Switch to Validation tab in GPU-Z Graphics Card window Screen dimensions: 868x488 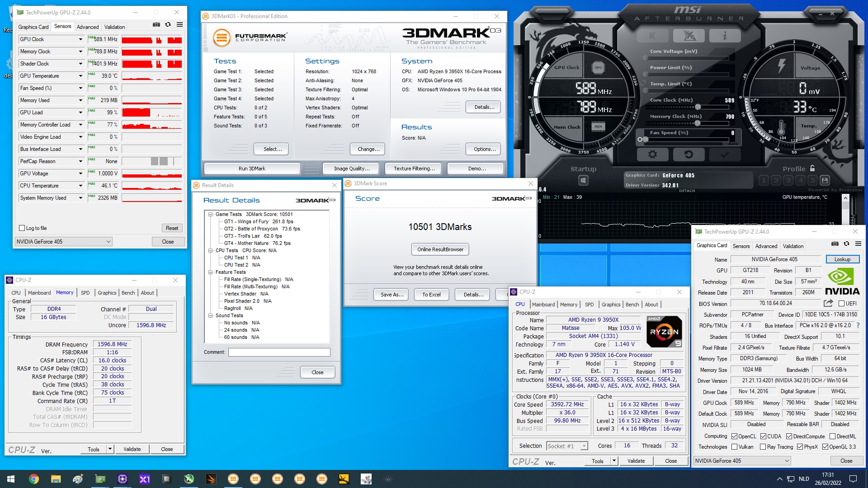click(x=793, y=246)
